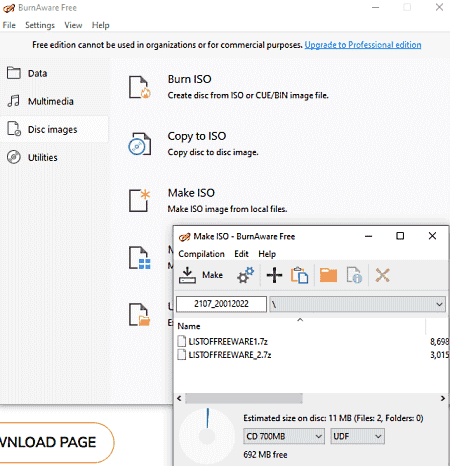Image resolution: width=450 pixels, height=466 pixels.
Task: Open the Help menu in Make ISO window
Action: tap(267, 254)
